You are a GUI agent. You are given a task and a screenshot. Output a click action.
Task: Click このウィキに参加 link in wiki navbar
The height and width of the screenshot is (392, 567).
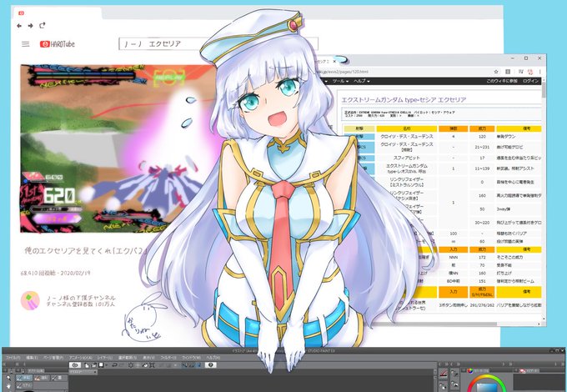tap(502, 81)
